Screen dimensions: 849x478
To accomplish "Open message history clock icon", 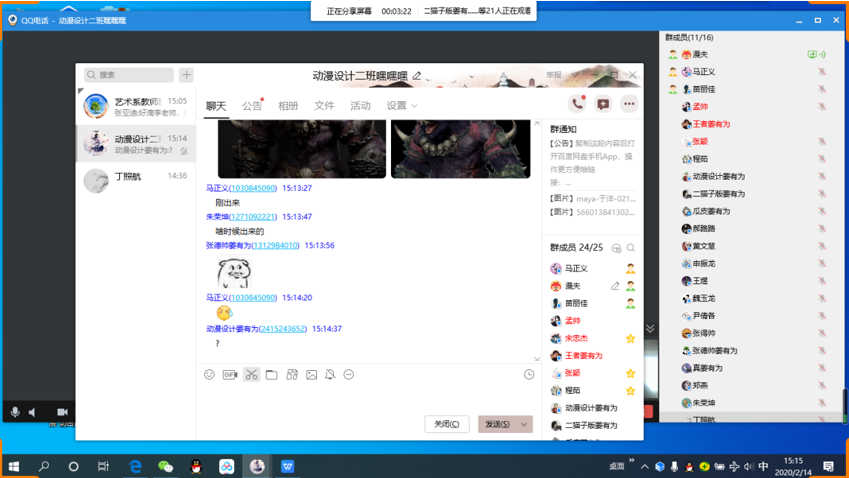I will pos(529,375).
